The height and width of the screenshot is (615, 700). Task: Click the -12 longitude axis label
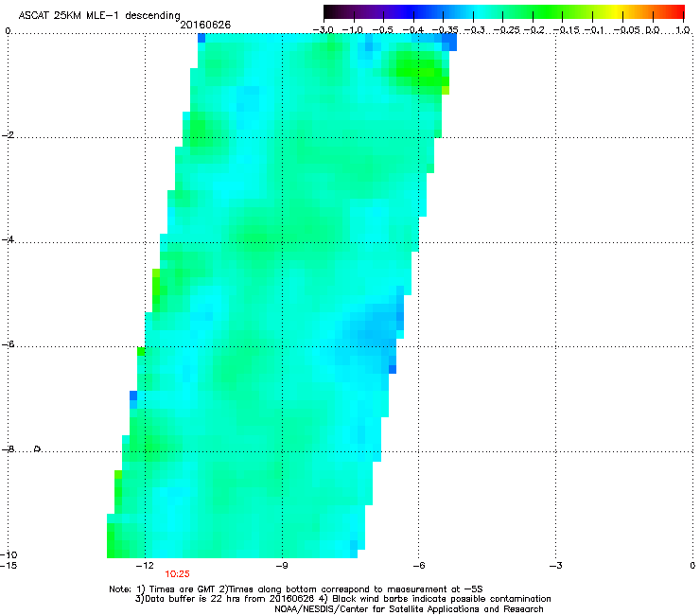145,566
